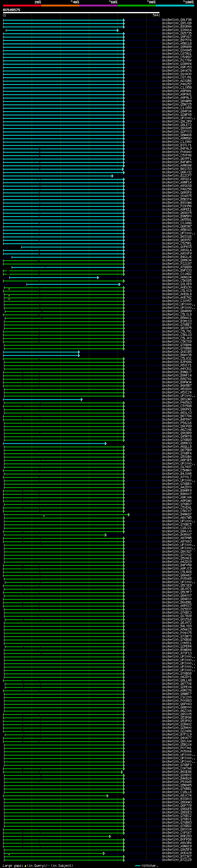This screenshot has width=197, height=868.
Task: Select the UniRef100_O15937 label
Action: pos(176,609)
